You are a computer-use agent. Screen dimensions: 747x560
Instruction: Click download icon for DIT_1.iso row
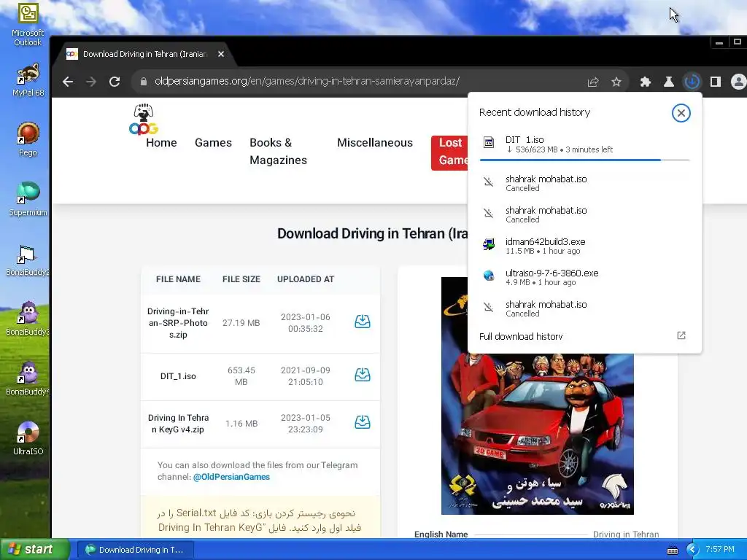point(363,375)
